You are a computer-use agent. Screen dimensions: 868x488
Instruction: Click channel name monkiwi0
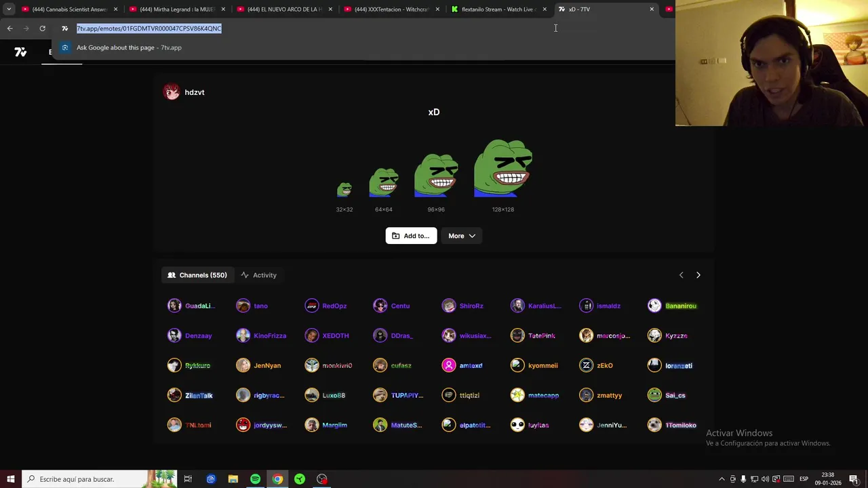pyautogui.click(x=337, y=365)
